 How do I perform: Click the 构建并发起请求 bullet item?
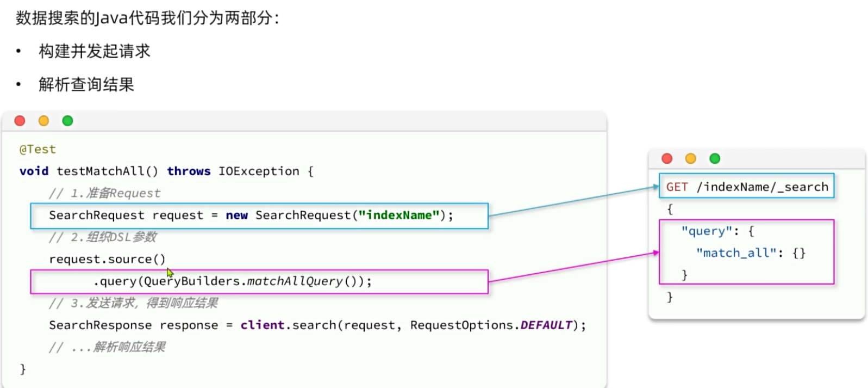pos(94,51)
